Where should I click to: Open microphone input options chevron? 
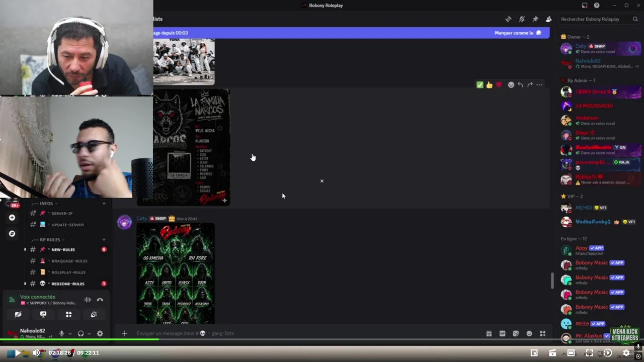coord(70,333)
